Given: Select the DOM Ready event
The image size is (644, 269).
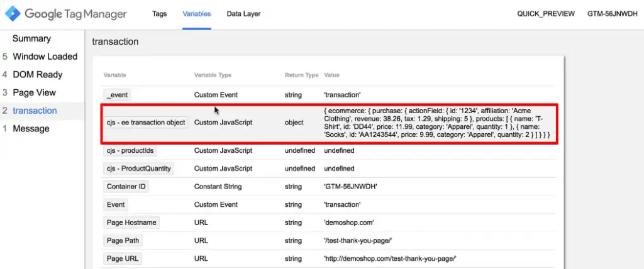Looking at the screenshot, I should [x=37, y=75].
